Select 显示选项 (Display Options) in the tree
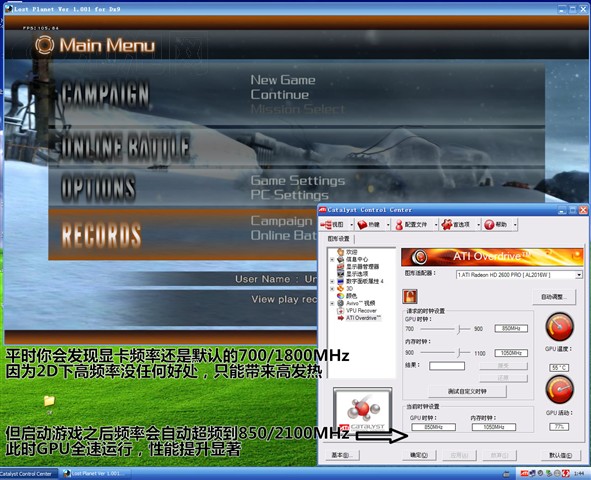This screenshot has height=480, width=591. pos(357,274)
